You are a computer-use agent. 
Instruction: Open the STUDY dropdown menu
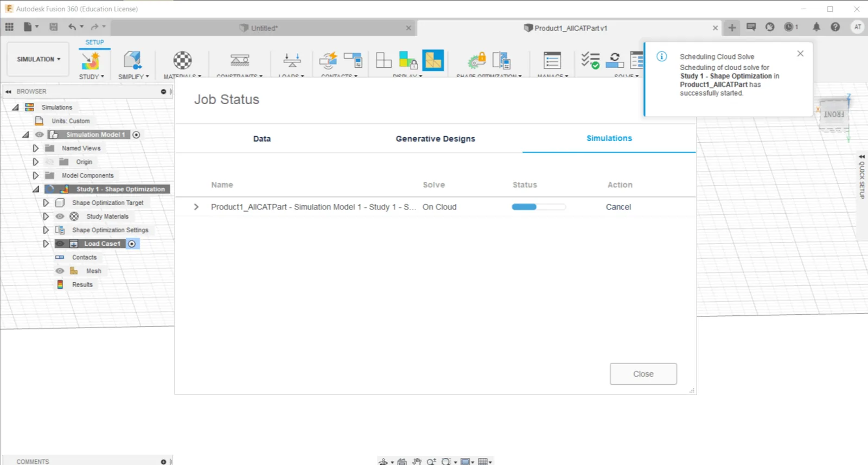tap(91, 77)
